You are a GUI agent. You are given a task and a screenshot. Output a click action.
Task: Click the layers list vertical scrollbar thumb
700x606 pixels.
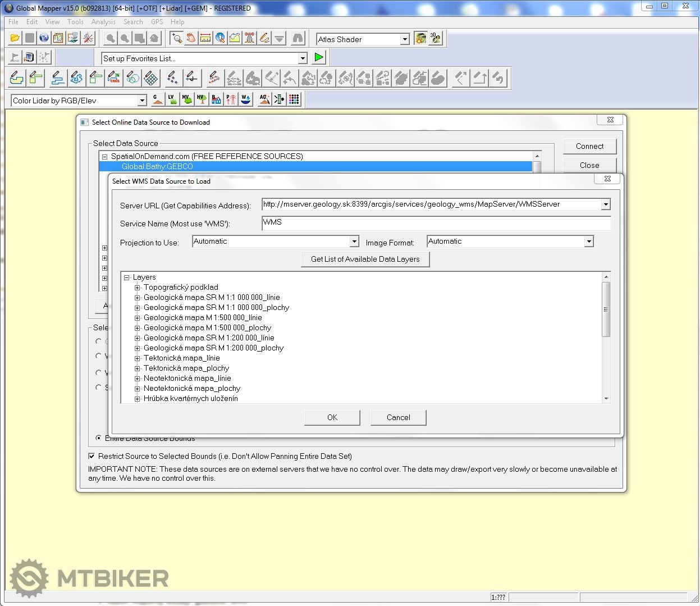(x=606, y=309)
